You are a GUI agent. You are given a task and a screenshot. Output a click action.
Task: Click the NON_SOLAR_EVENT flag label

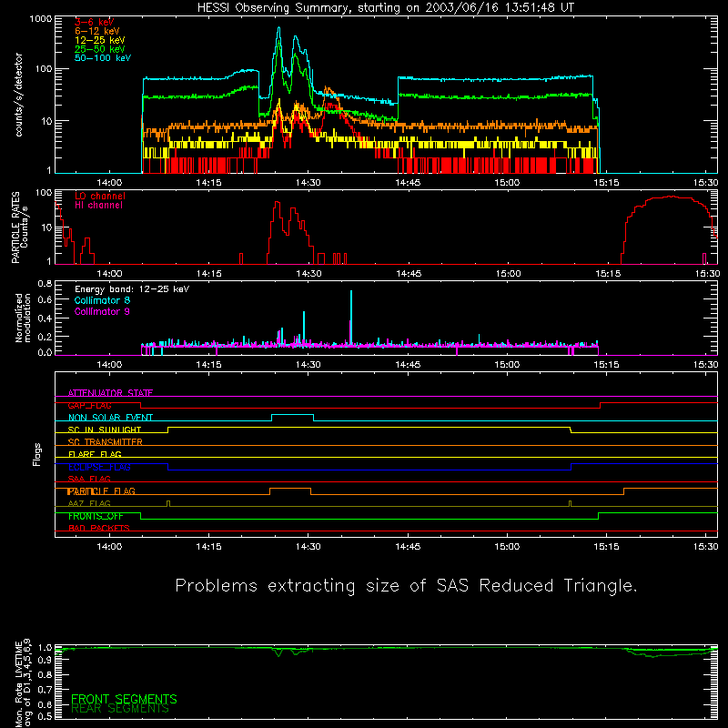tap(110, 418)
